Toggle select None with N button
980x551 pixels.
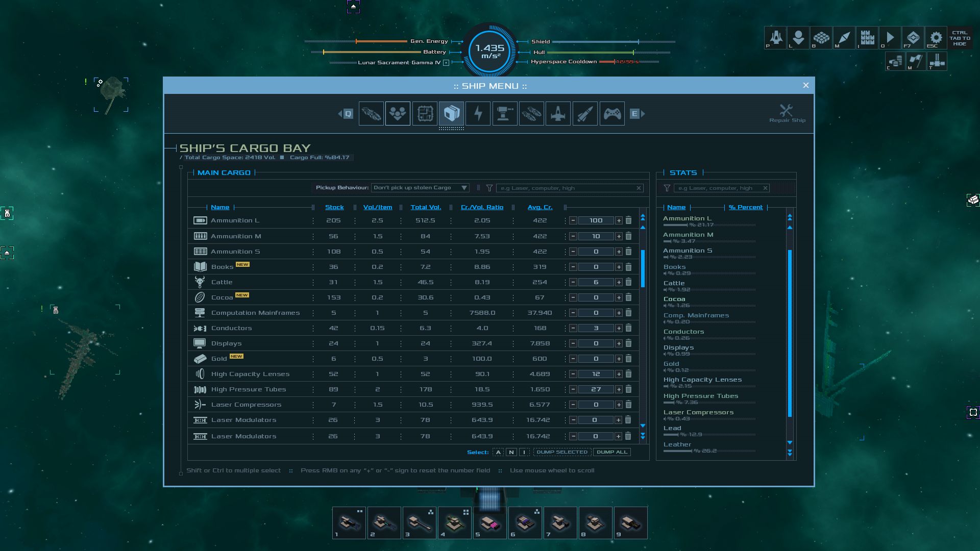(x=511, y=452)
